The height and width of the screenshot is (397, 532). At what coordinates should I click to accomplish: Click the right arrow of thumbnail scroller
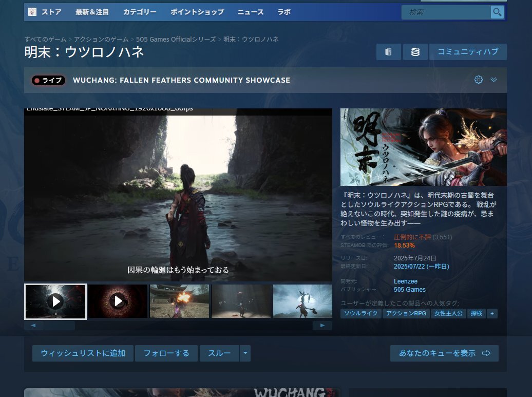tap(322, 326)
